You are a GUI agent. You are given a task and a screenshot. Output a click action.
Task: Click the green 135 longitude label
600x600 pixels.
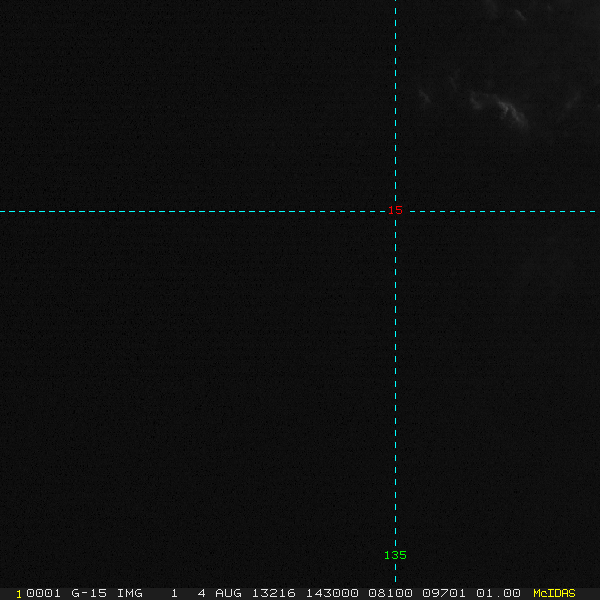pyautogui.click(x=395, y=555)
